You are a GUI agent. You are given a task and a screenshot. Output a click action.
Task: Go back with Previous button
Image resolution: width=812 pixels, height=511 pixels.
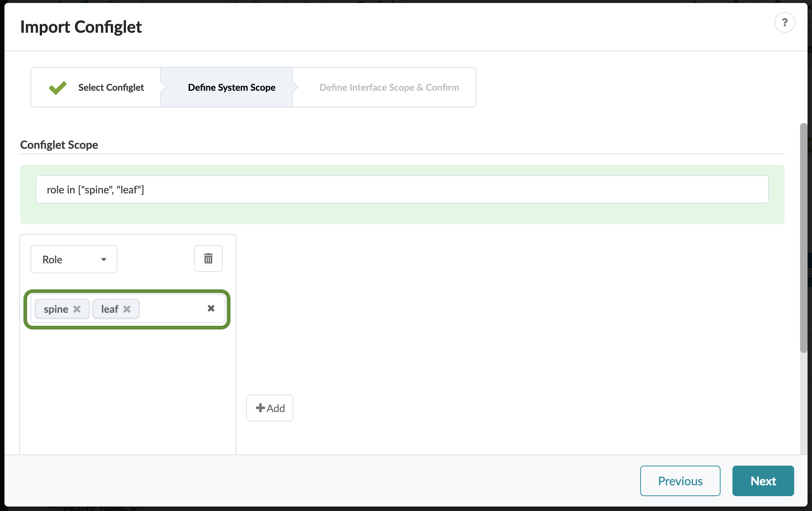[x=680, y=481]
